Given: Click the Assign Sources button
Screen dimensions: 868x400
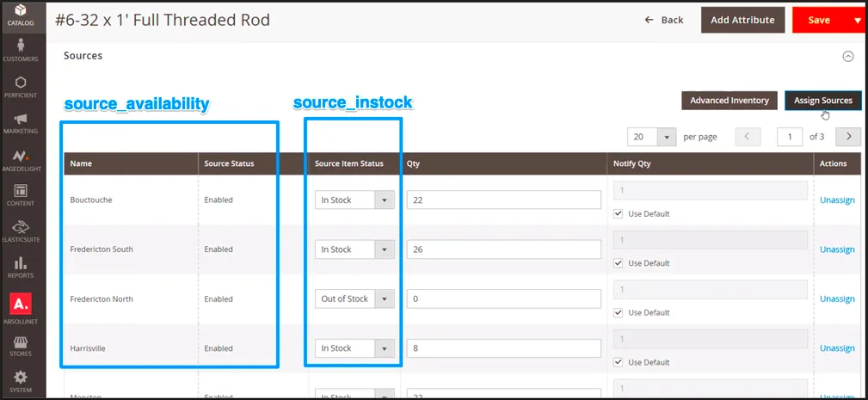Looking at the screenshot, I should (x=822, y=101).
